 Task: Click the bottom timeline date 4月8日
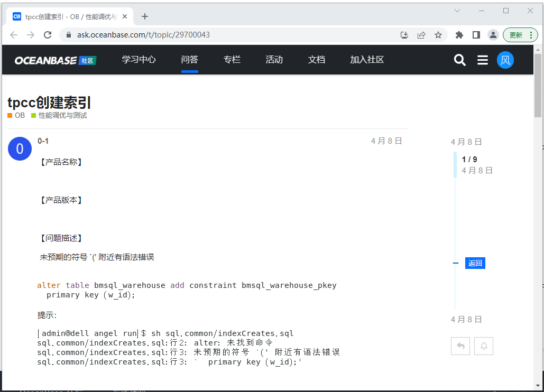(x=466, y=320)
